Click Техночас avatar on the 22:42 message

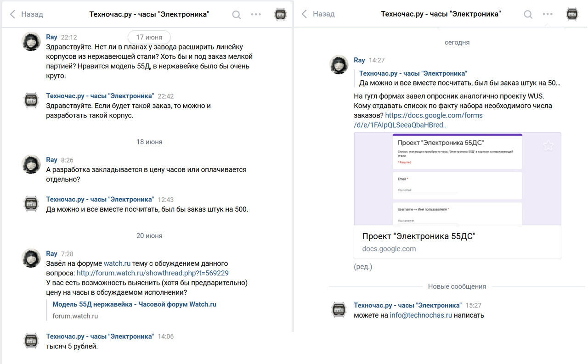coord(32,101)
